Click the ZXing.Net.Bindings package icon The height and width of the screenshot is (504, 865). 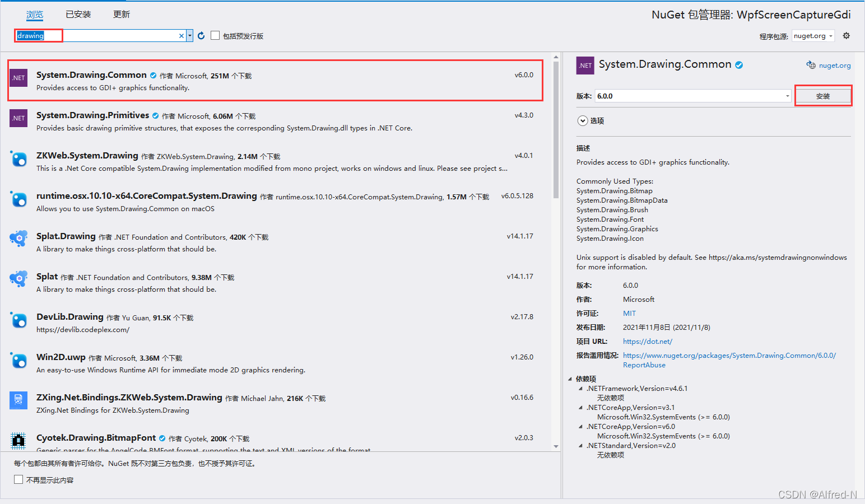tap(18, 400)
